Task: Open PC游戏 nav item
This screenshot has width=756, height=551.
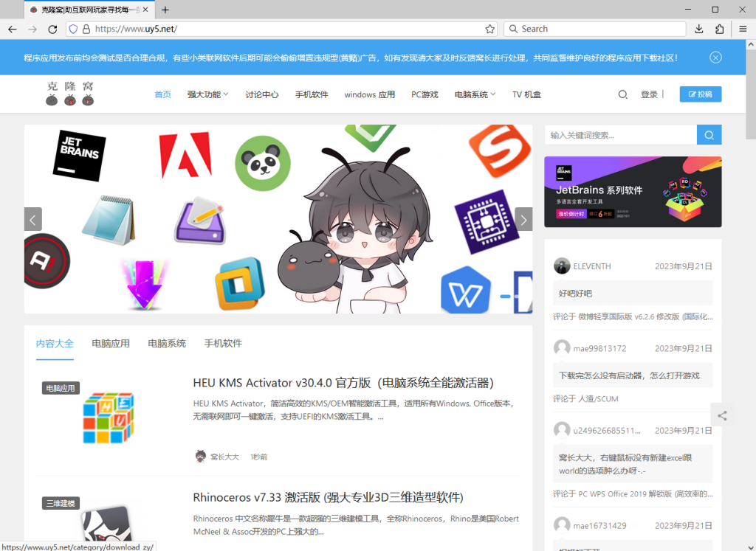Action: click(425, 94)
